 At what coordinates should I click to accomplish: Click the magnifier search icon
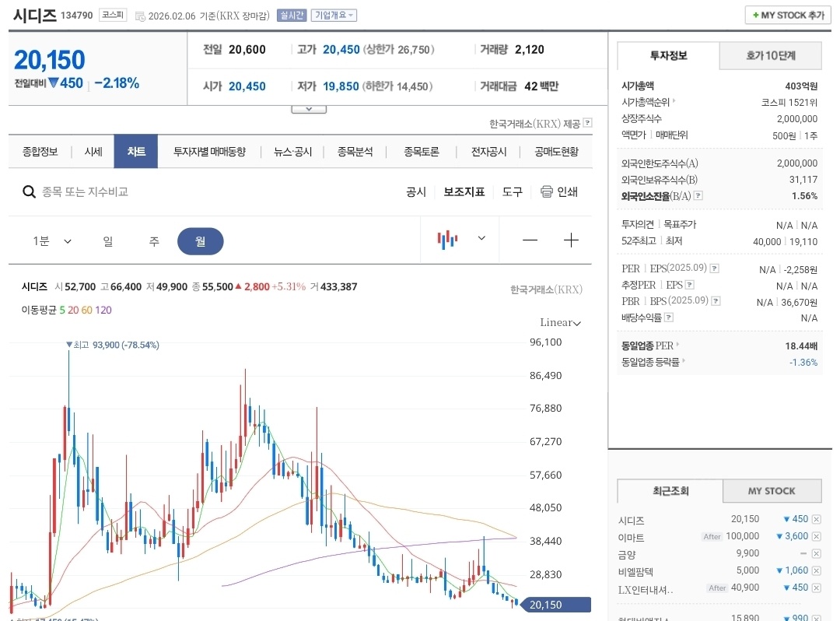(29, 191)
